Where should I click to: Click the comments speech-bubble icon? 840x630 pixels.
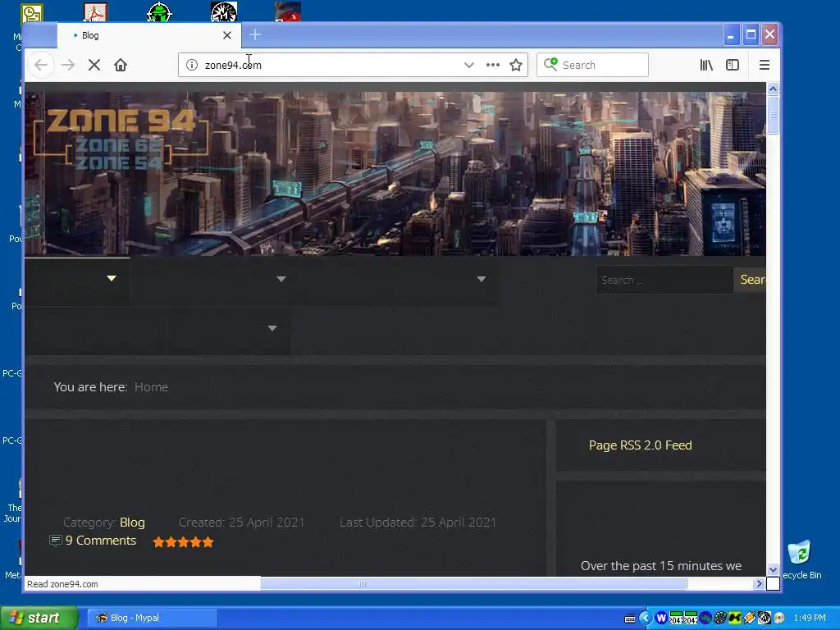pos(55,541)
